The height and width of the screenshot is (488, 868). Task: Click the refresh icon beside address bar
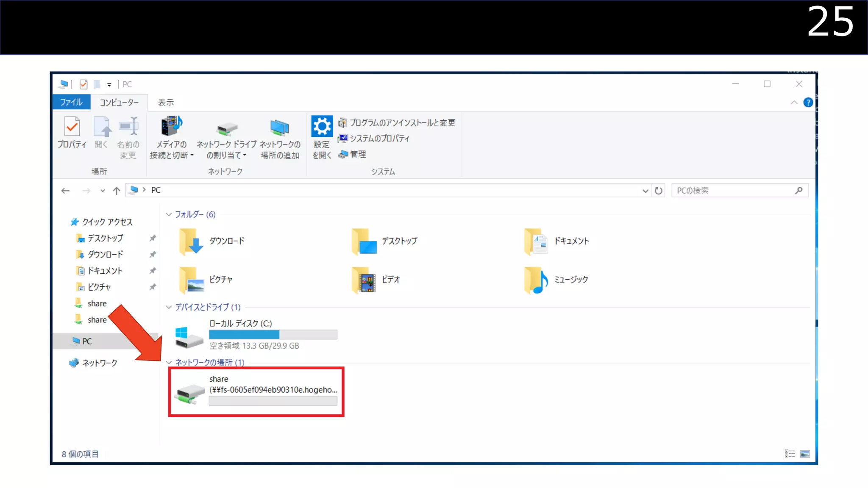point(658,191)
